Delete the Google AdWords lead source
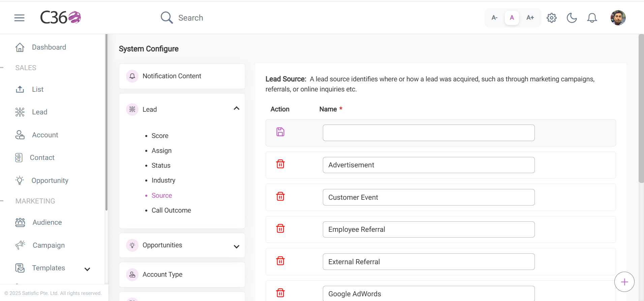The width and height of the screenshot is (644, 301). point(280,293)
